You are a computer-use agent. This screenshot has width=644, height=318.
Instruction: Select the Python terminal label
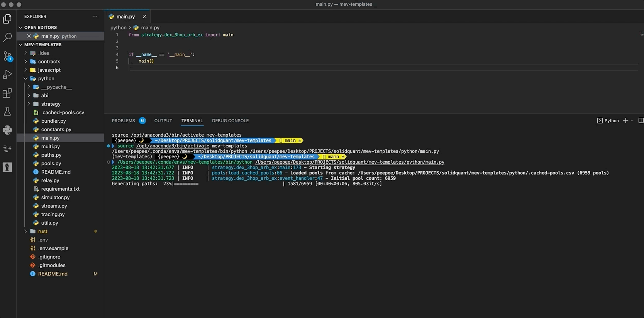608,121
